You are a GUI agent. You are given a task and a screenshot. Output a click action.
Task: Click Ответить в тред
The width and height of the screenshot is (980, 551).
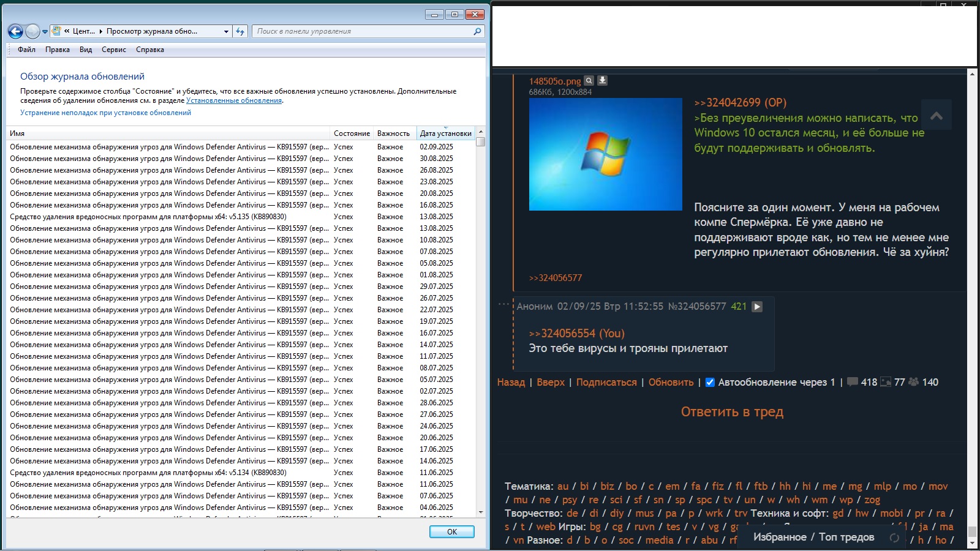pos(733,412)
